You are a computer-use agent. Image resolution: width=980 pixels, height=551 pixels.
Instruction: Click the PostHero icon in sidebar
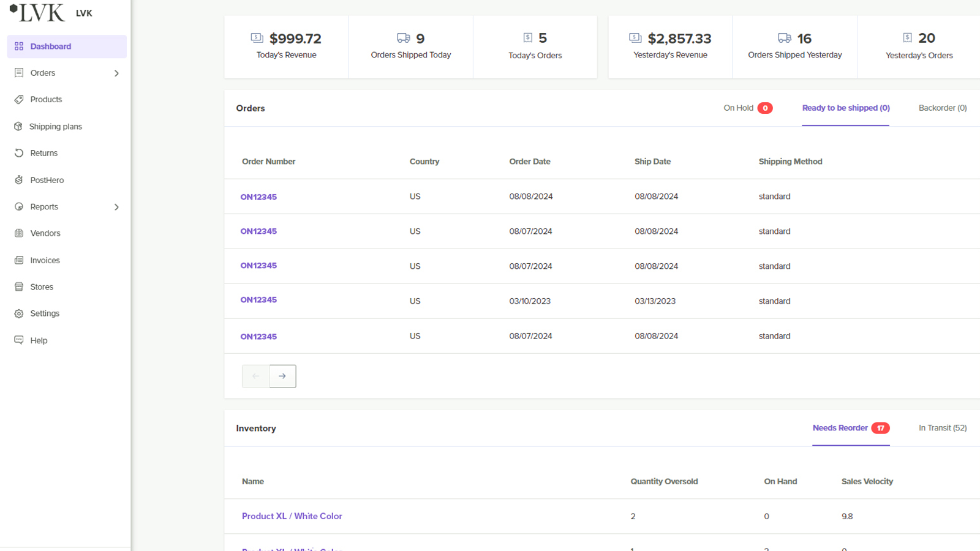pyautogui.click(x=19, y=180)
